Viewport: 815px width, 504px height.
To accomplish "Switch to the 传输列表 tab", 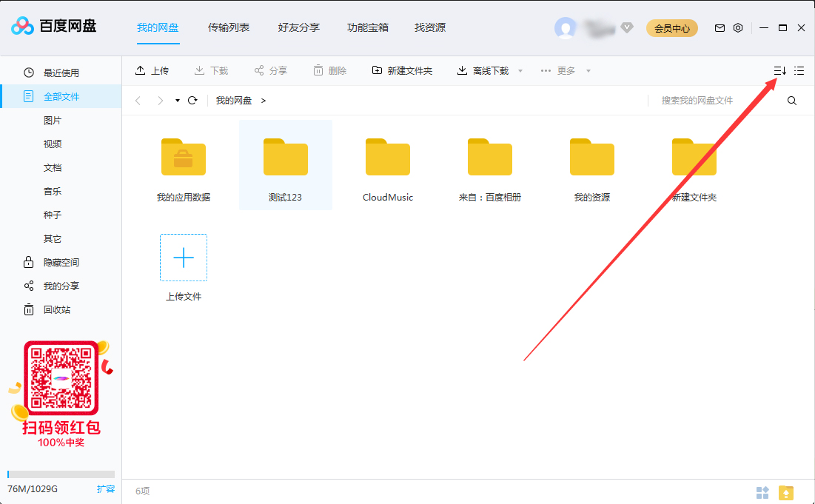I will [x=229, y=27].
